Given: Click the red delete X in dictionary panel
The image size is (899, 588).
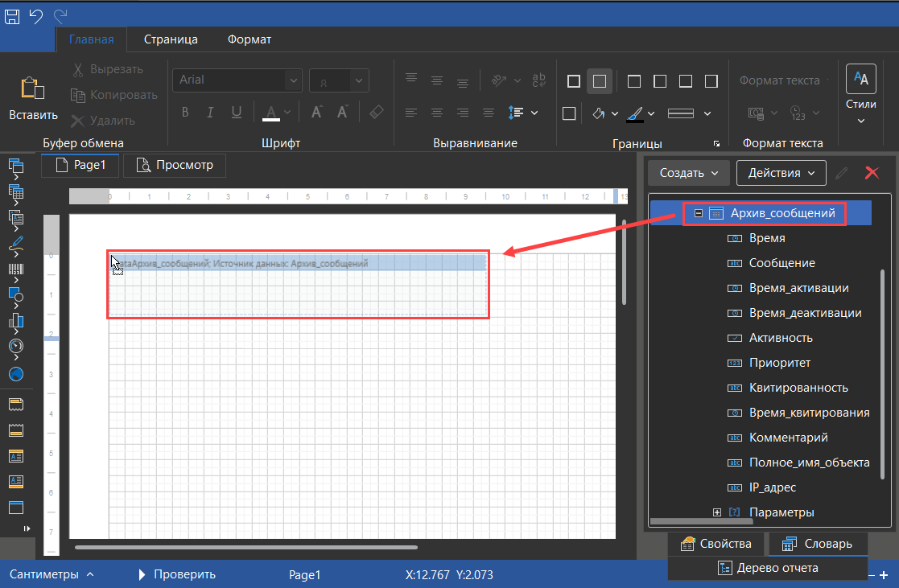Looking at the screenshot, I should coord(871,172).
